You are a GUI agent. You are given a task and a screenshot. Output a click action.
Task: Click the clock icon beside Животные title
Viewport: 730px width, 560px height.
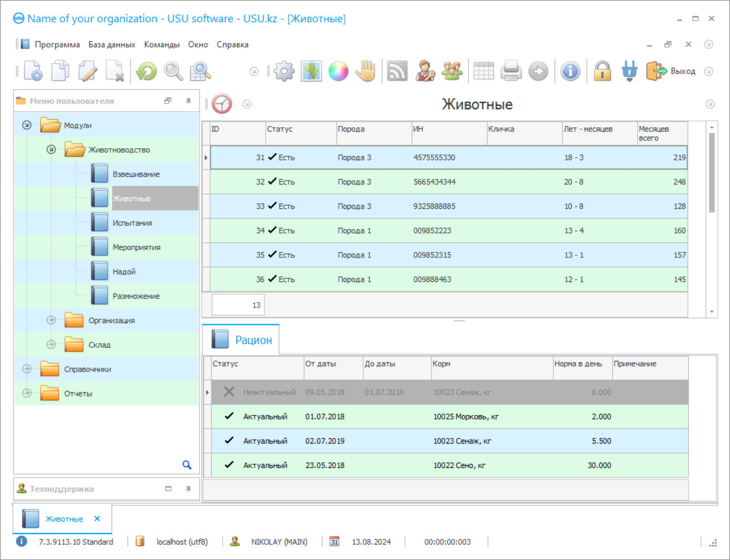tap(222, 104)
